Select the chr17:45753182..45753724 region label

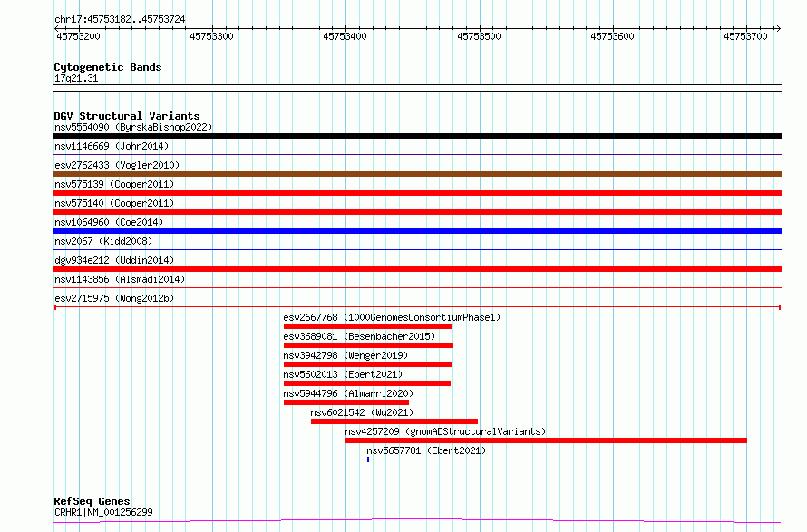click(120, 20)
